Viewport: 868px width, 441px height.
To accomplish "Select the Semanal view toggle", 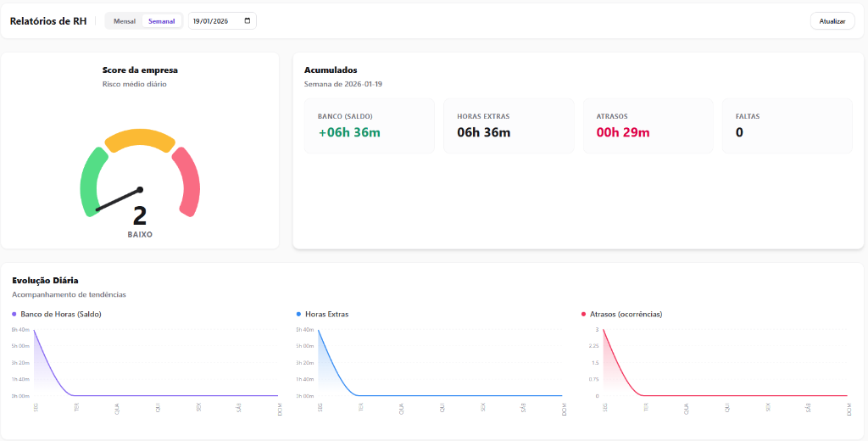I will click(x=161, y=21).
